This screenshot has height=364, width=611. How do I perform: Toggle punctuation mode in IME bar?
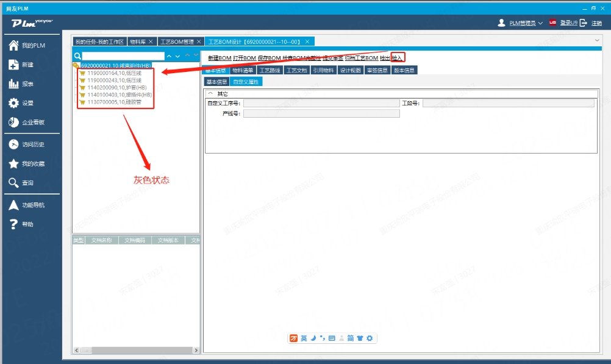click(322, 338)
